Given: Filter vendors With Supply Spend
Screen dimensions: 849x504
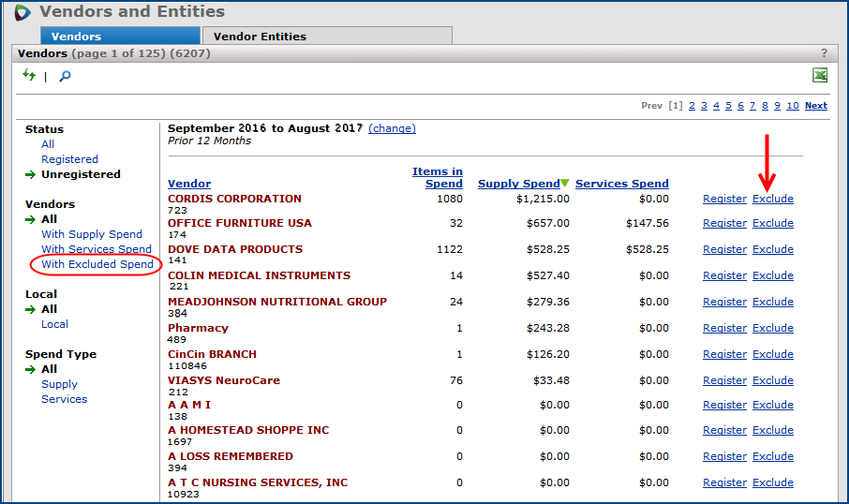Looking at the screenshot, I should (x=92, y=234).
